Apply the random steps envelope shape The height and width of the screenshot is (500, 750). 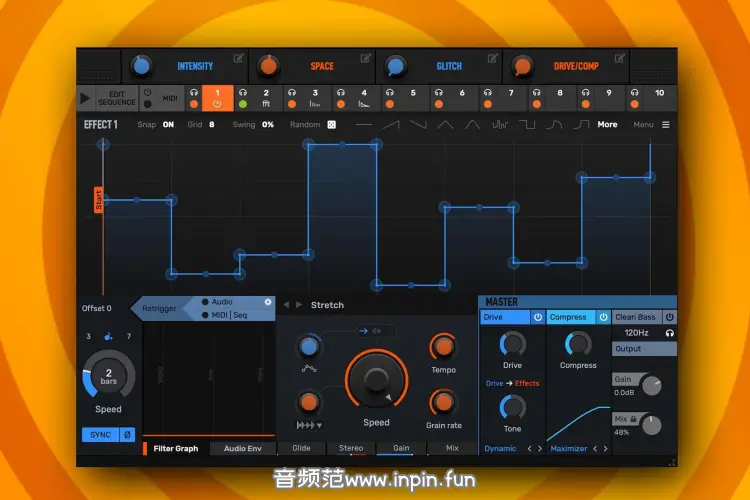500,125
